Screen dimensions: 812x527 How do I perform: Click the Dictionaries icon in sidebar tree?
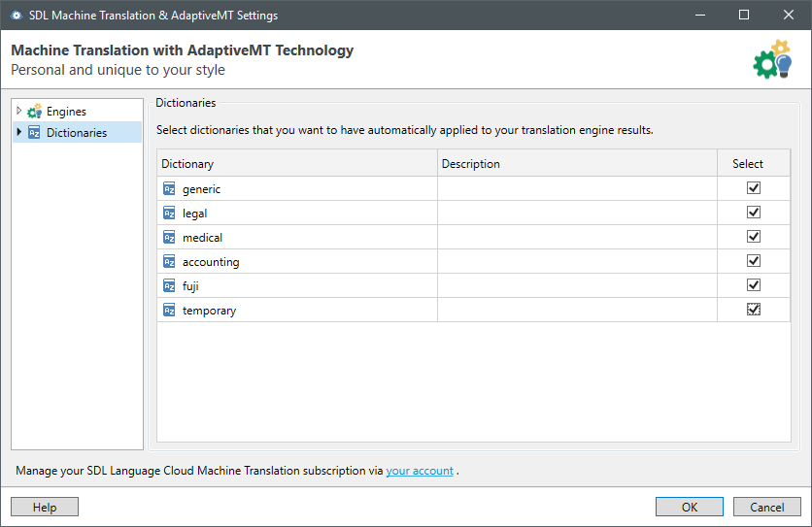pos(34,133)
